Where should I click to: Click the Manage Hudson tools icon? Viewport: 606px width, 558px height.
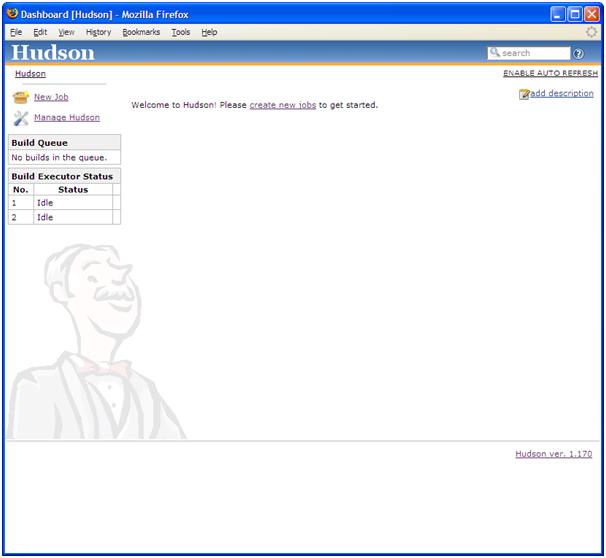(21, 118)
